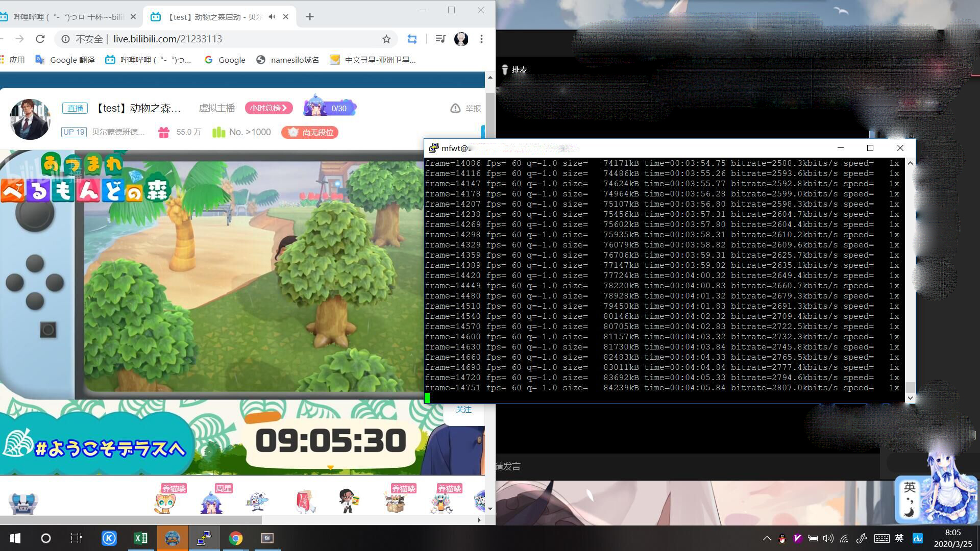980x551 pixels.
Task: Toggle the 英 input language indicator
Action: point(899,538)
